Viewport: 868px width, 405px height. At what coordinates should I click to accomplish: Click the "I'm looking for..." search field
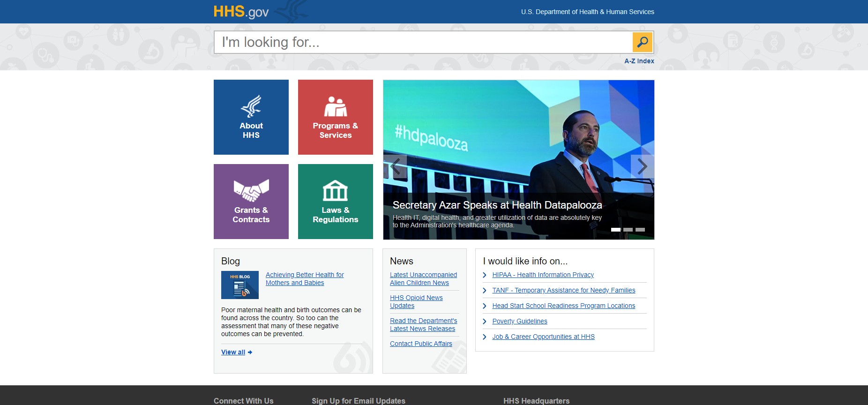tap(423, 42)
